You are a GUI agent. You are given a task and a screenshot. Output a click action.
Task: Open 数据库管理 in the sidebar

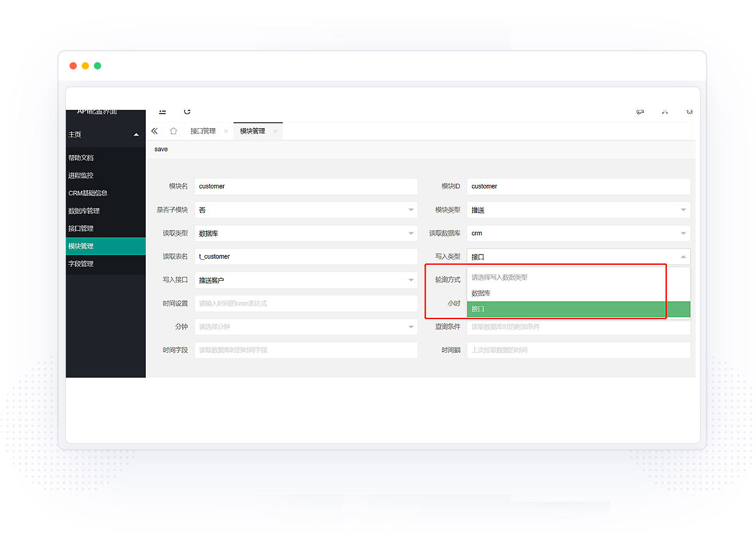coord(105,211)
